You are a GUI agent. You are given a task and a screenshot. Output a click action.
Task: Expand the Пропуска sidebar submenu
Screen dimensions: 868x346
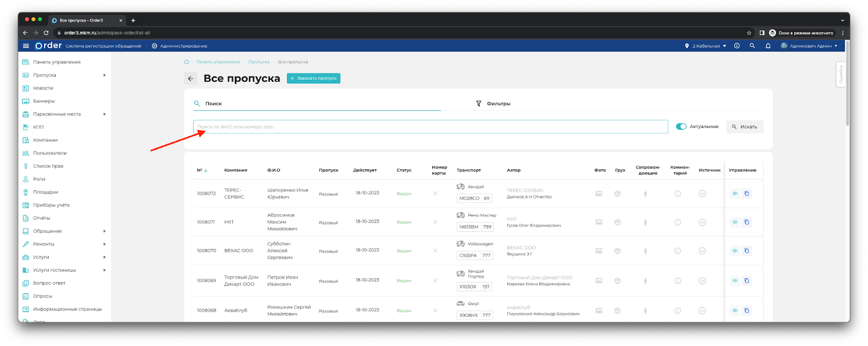(x=104, y=75)
